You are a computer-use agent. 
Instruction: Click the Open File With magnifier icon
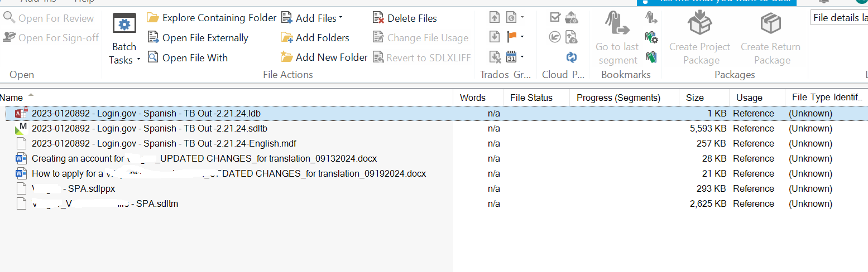(x=153, y=57)
